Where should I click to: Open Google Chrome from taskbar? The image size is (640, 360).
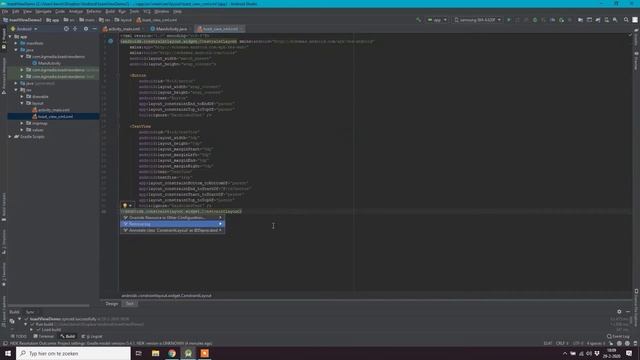(x=172, y=353)
